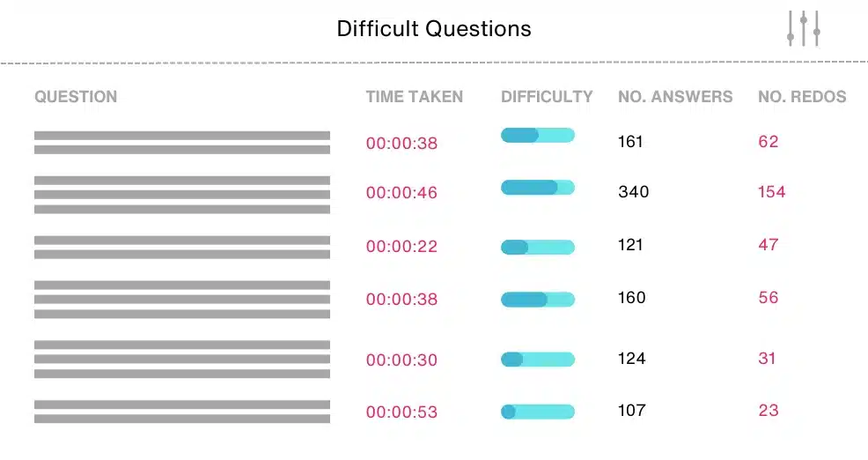Viewport: 868px width, 460px height.
Task: Click the difficulty bar in the 121-answers row
Action: tap(538, 247)
